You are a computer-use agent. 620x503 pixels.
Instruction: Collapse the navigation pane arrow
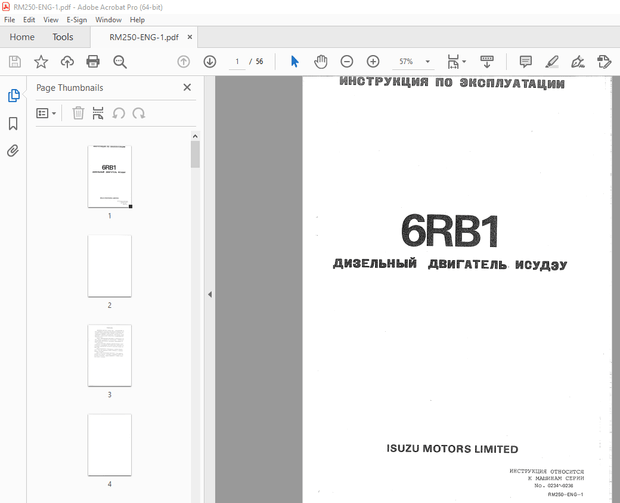pos(210,294)
